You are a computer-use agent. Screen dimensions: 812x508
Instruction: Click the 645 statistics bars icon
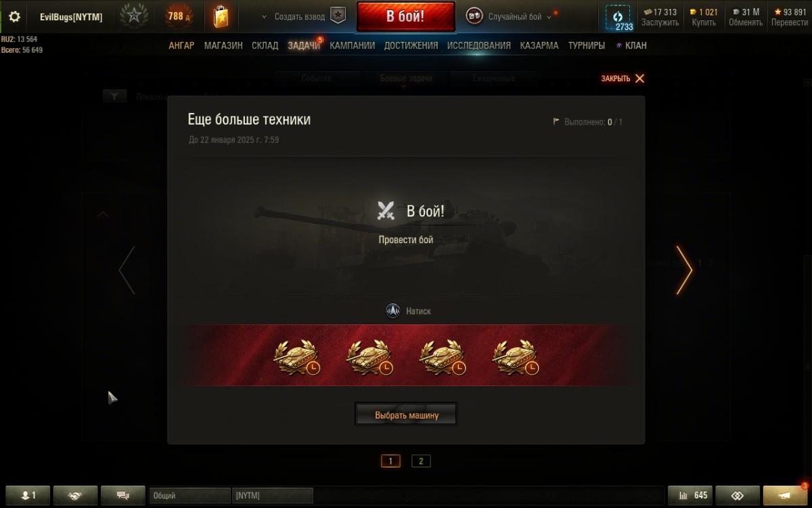click(690, 495)
